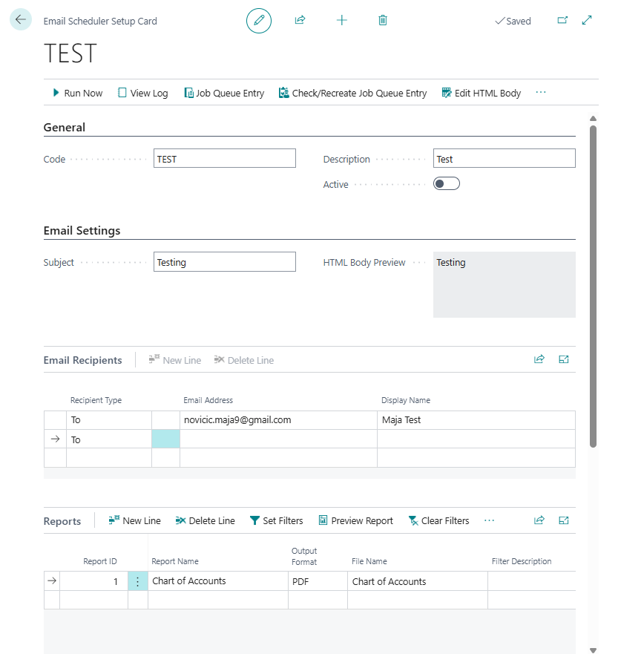Click Delete Line in Reports
The image size is (644, 654).
205,520
